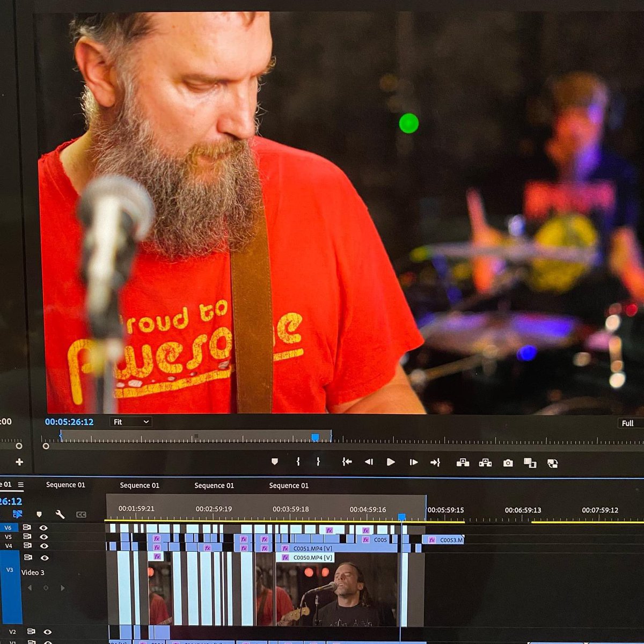The image size is (644, 644).
Task: Click the Lift button
Action: click(463, 463)
